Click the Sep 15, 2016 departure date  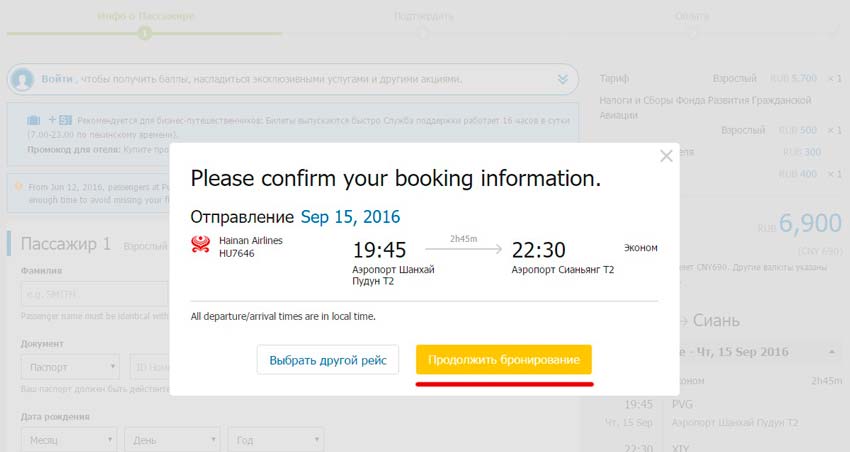point(350,216)
